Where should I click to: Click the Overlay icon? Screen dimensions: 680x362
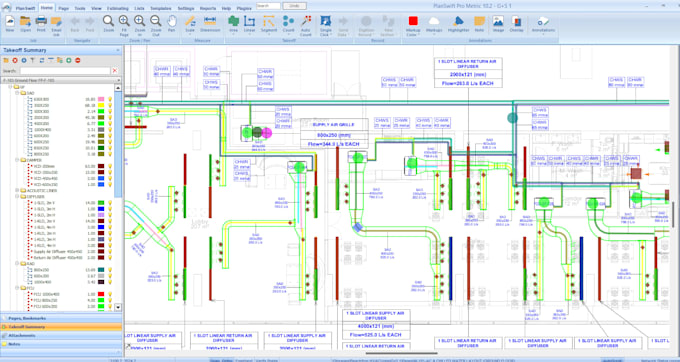tap(517, 21)
